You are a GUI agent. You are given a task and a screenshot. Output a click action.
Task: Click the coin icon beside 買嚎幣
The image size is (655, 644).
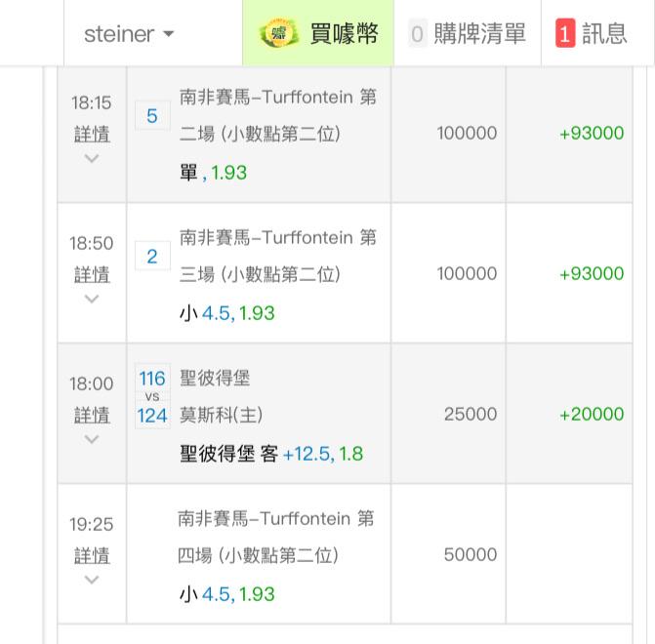tap(279, 33)
